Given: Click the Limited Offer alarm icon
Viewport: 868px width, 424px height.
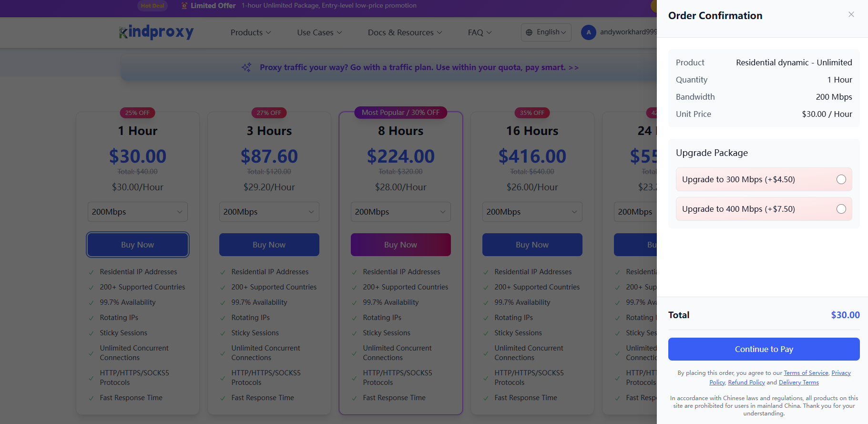Looking at the screenshot, I should pyautogui.click(x=184, y=6).
